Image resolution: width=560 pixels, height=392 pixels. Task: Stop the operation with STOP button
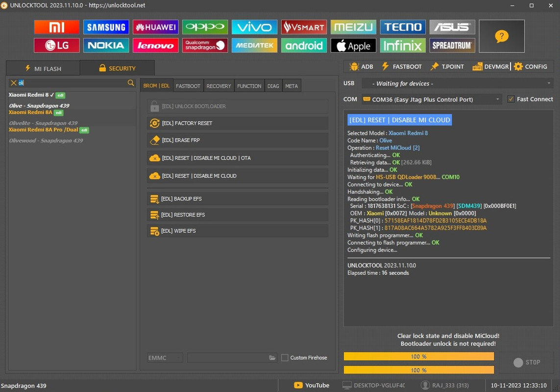527,362
